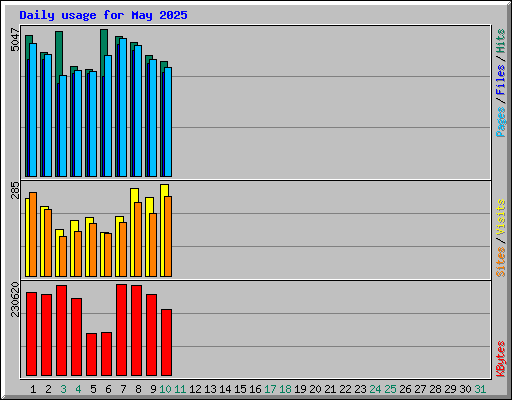Click the red KBytes bar for day 1

pyautogui.click(x=32, y=334)
